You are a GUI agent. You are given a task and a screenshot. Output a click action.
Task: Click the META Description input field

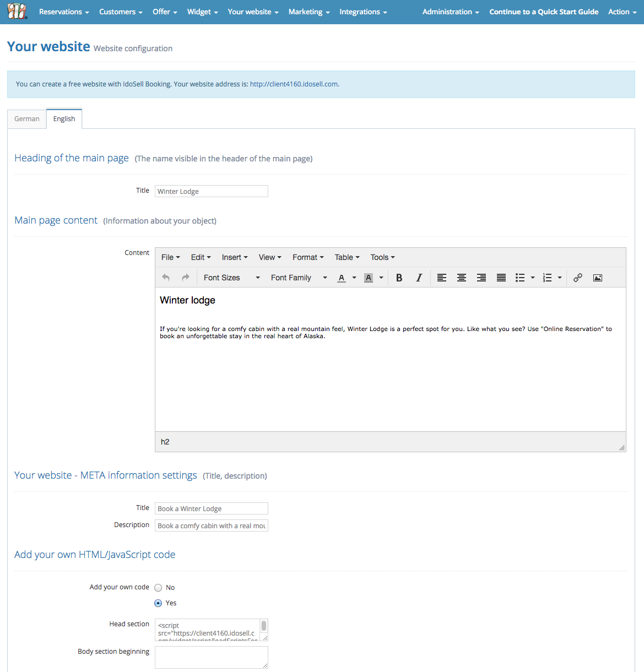click(x=211, y=526)
